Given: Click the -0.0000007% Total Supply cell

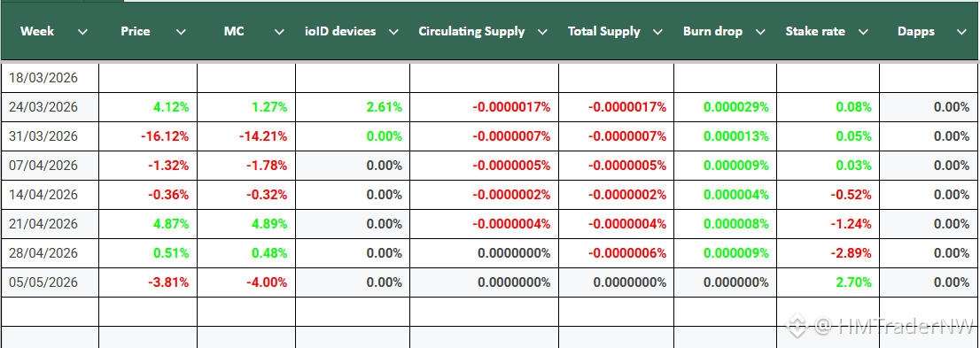Looking at the screenshot, I should (x=616, y=136).
